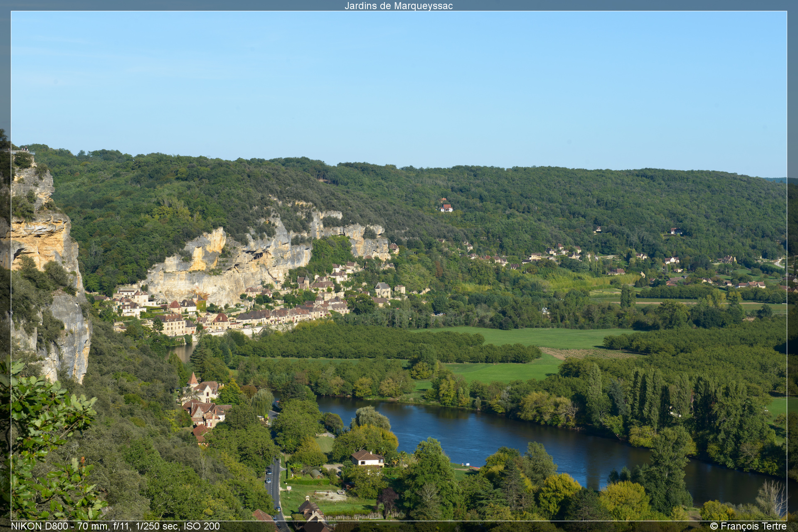Click the displayed landscape photo
The width and height of the screenshot is (798, 532).
pos(399,266)
